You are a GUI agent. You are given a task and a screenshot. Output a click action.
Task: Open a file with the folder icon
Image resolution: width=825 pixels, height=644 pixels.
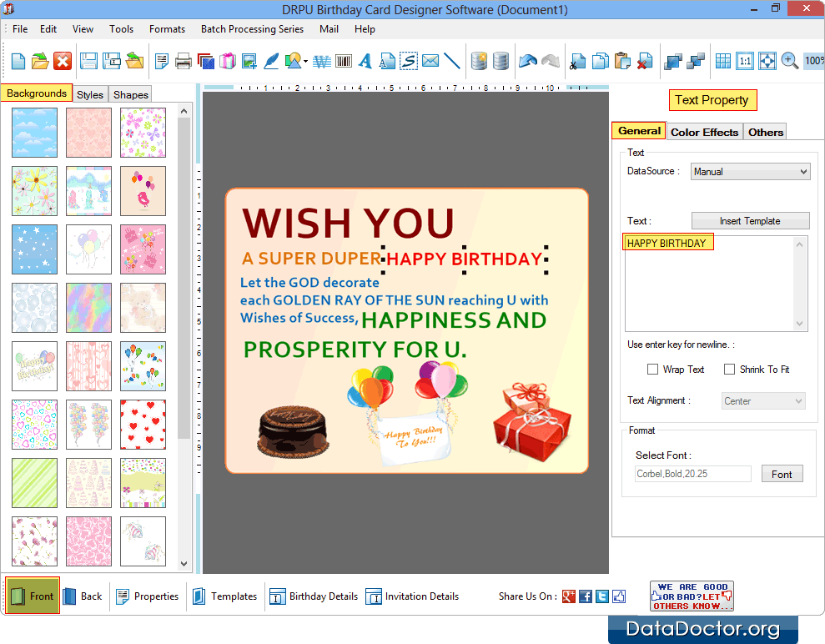pyautogui.click(x=40, y=62)
